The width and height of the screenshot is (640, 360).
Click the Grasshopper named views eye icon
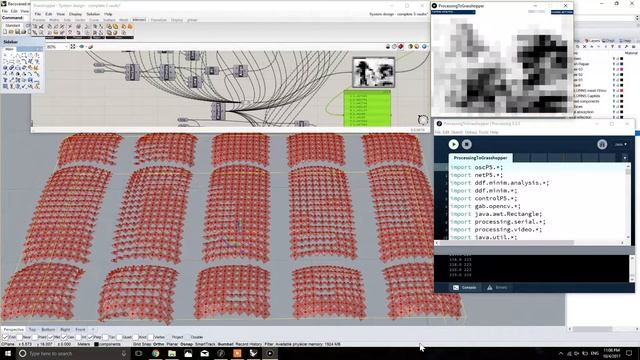pyautogui.click(x=82, y=47)
